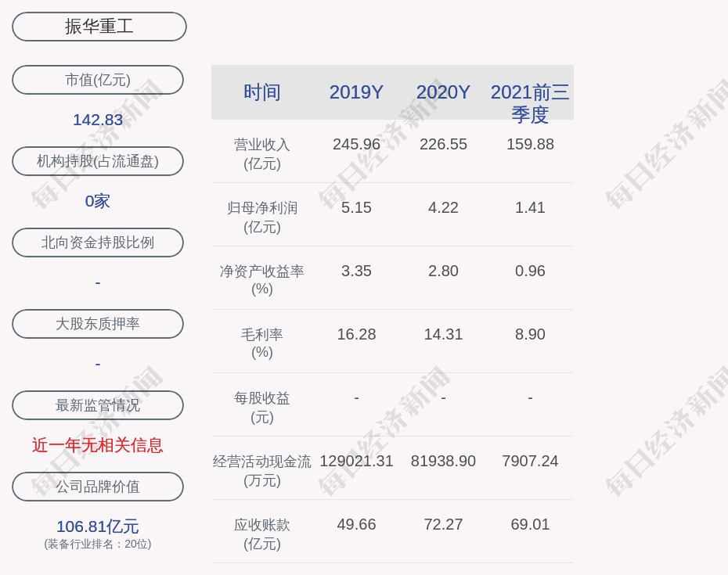Select the 2020Y column header
The width and height of the screenshot is (728, 575).
point(443,92)
